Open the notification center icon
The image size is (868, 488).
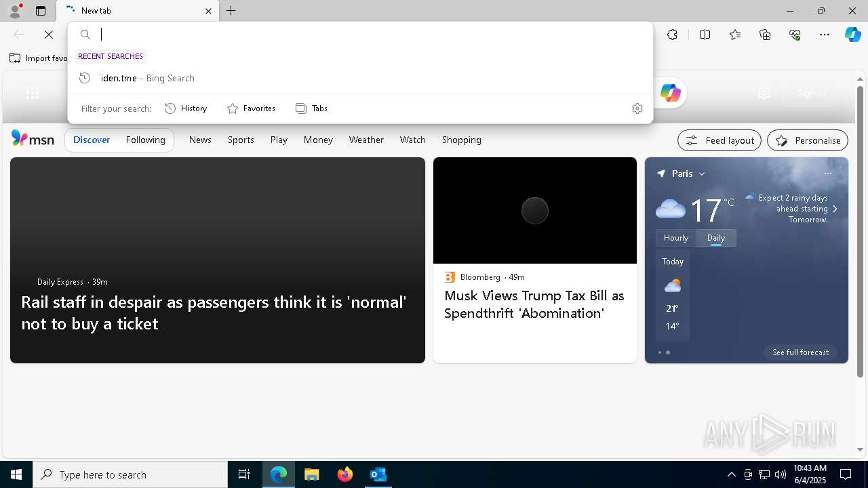846,474
